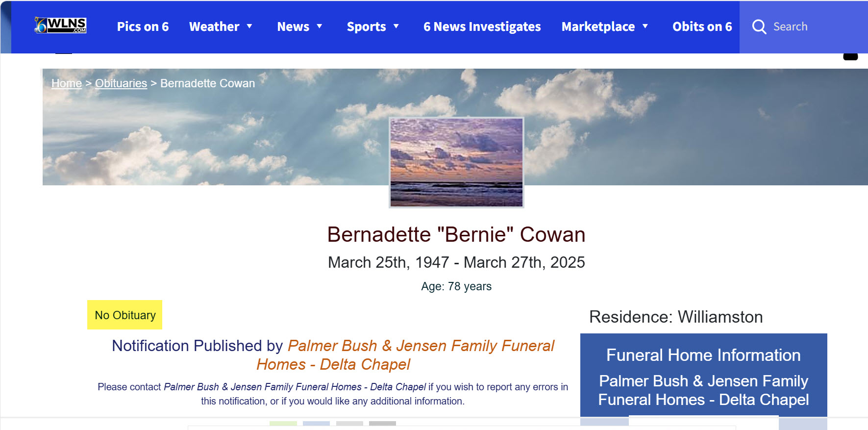
Task: Open the Marketplace menu item
Action: [x=598, y=26]
